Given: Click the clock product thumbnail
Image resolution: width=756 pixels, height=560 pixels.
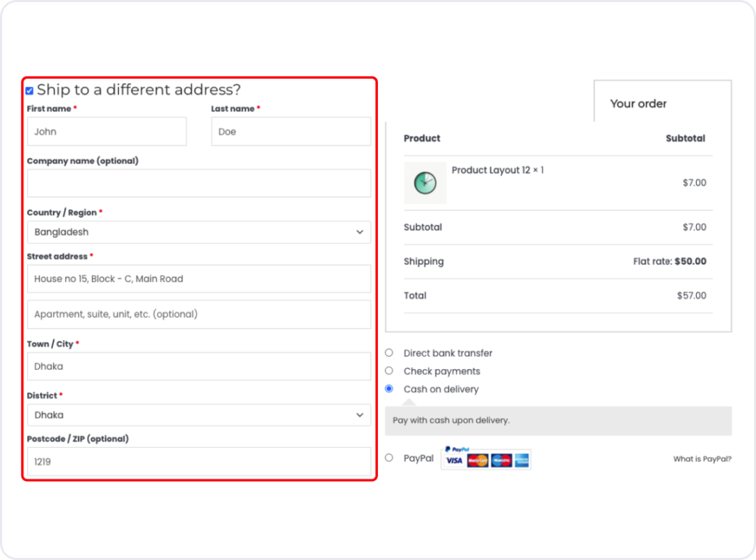Looking at the screenshot, I should pos(425,183).
